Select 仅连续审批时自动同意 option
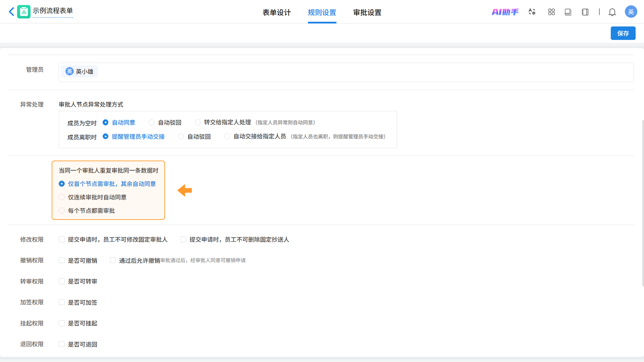 click(62, 197)
